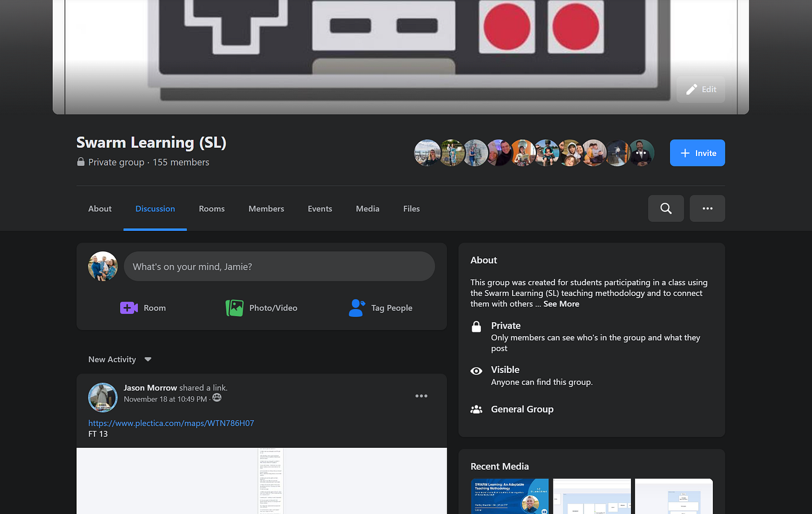Click 'Anyone can find this group.' text
Image resolution: width=812 pixels, height=514 pixels.
click(542, 382)
